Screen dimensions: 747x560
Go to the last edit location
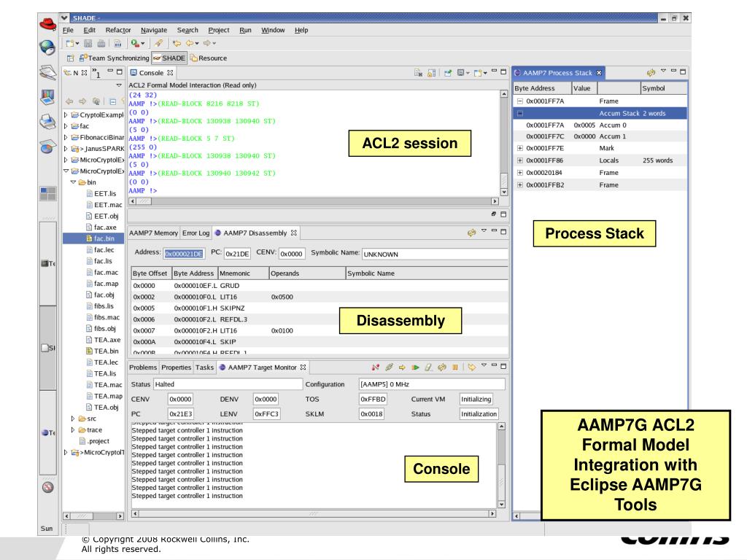(x=177, y=43)
